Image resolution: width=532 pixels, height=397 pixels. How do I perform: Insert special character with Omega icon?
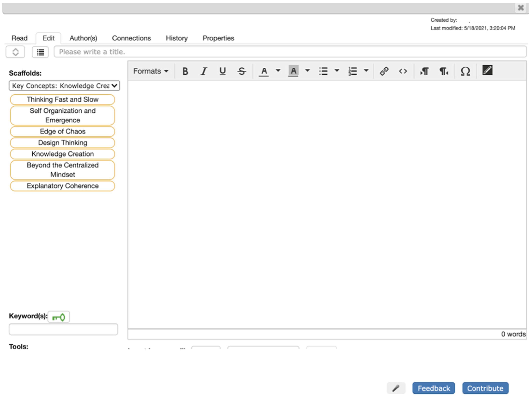[465, 71]
